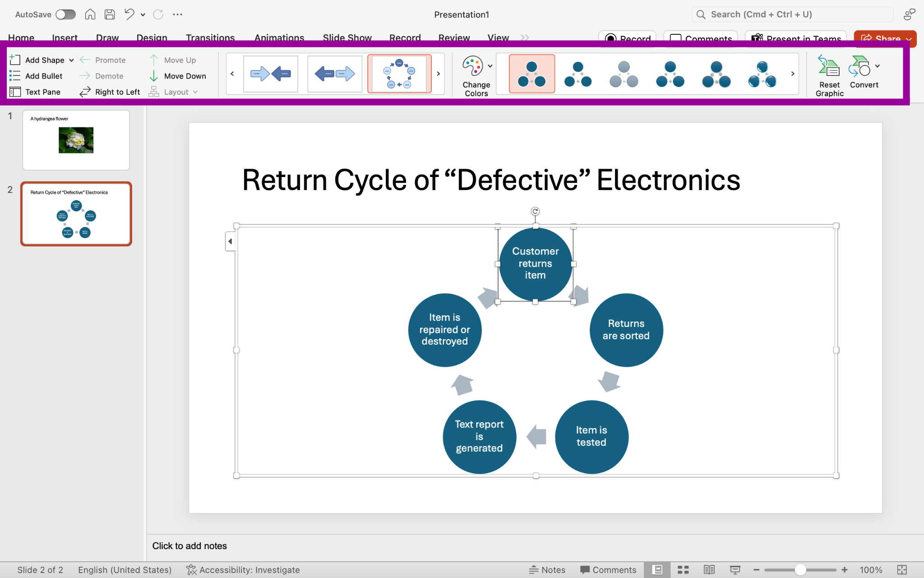Click the zoom slider handle

[800, 570]
